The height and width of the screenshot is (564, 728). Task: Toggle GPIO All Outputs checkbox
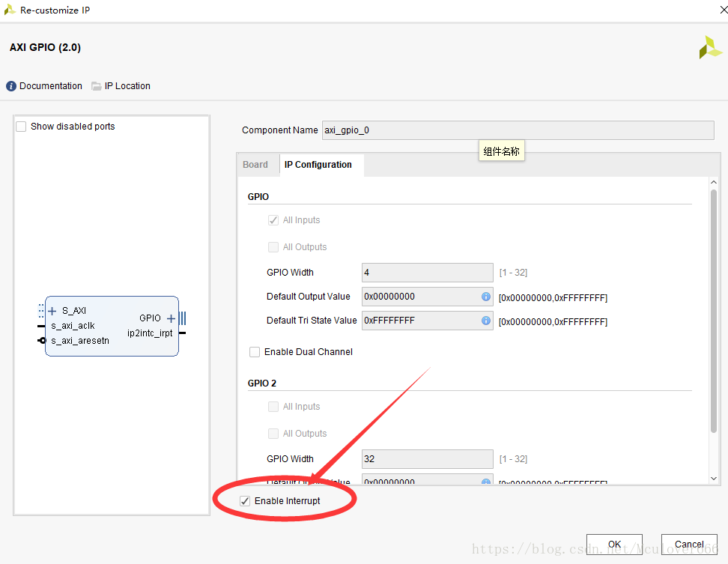point(273,247)
